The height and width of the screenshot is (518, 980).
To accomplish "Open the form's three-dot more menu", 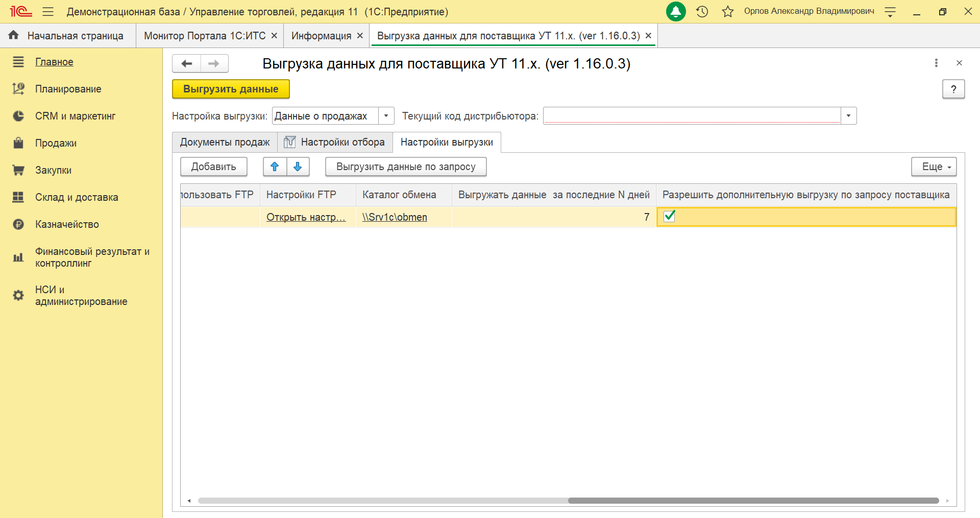I will point(936,63).
